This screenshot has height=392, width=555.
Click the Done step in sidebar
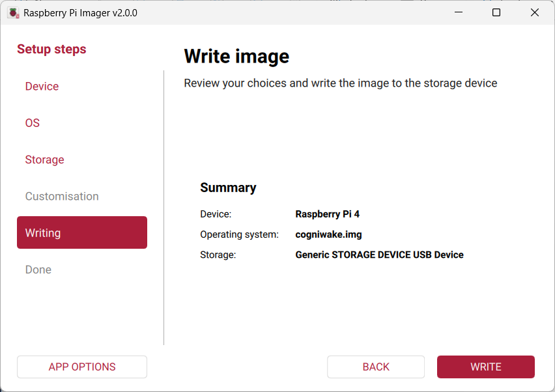38,270
